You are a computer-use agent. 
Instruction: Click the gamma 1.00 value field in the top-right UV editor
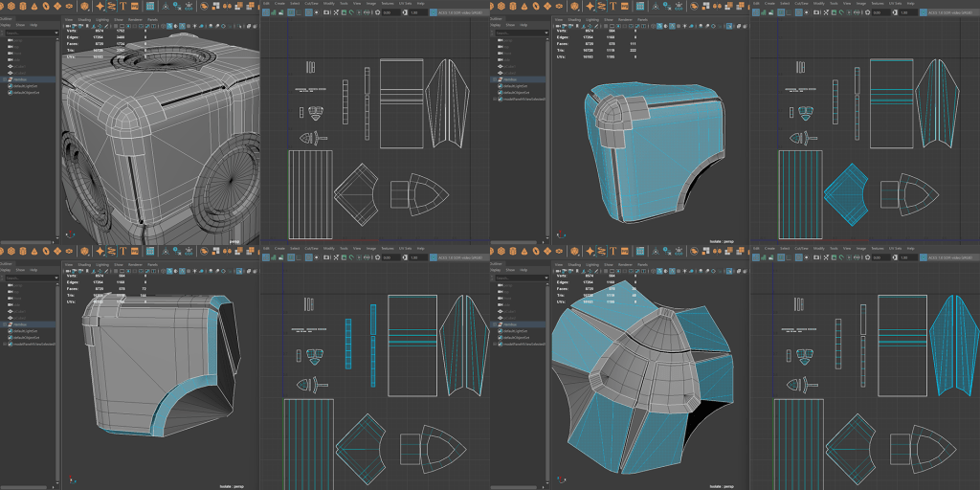(907, 14)
